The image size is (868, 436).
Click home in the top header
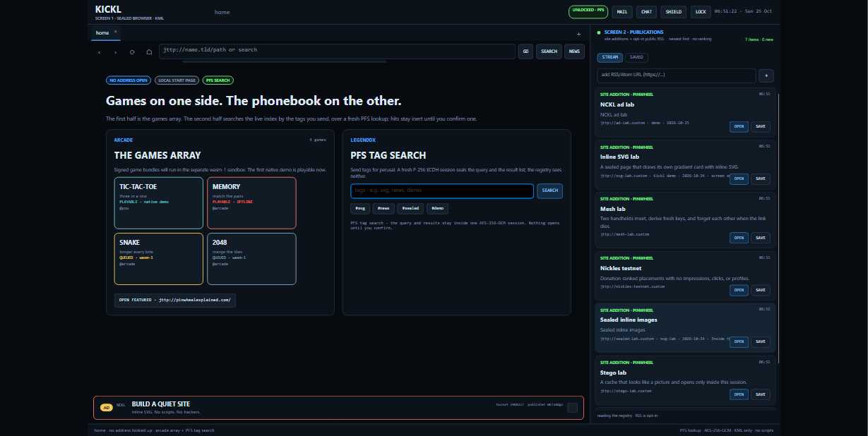coord(222,12)
